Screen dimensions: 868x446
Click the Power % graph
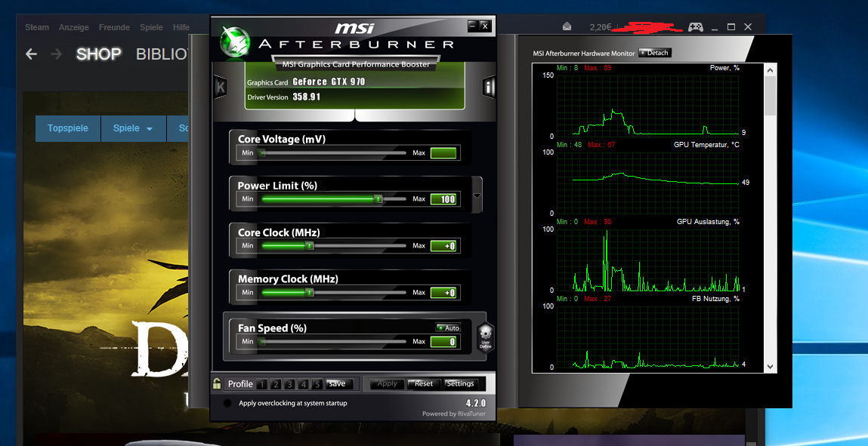[647, 106]
